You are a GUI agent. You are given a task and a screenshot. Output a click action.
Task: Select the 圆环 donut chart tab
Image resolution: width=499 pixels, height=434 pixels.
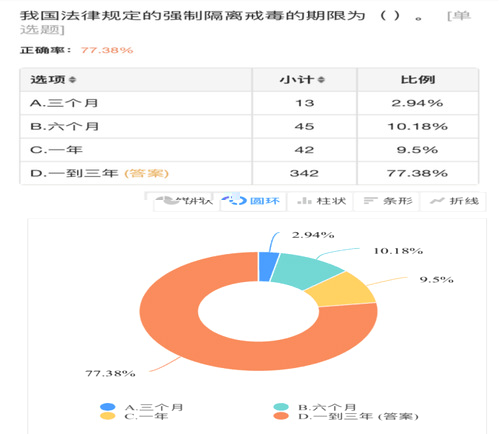pos(253,201)
